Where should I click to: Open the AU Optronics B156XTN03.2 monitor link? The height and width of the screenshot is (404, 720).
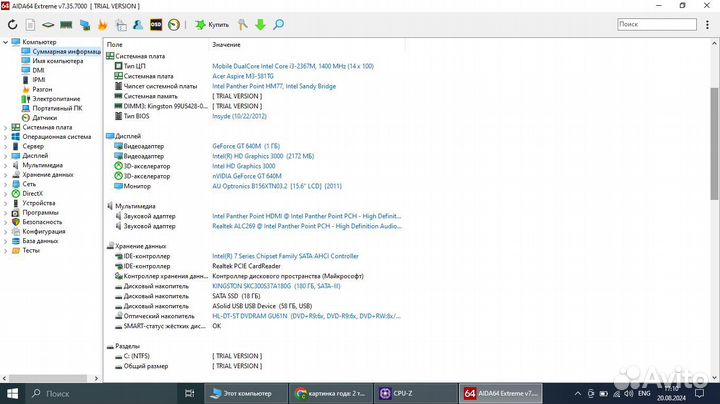277,186
